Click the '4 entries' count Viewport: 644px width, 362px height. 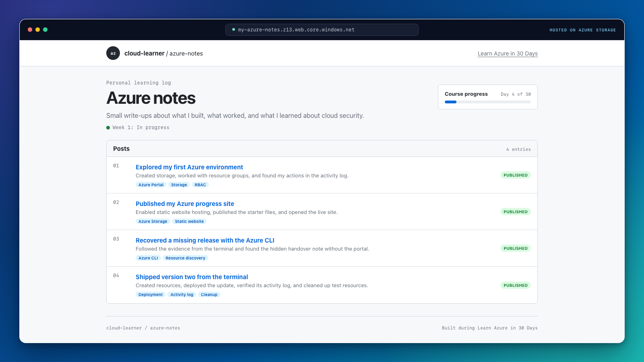click(518, 149)
